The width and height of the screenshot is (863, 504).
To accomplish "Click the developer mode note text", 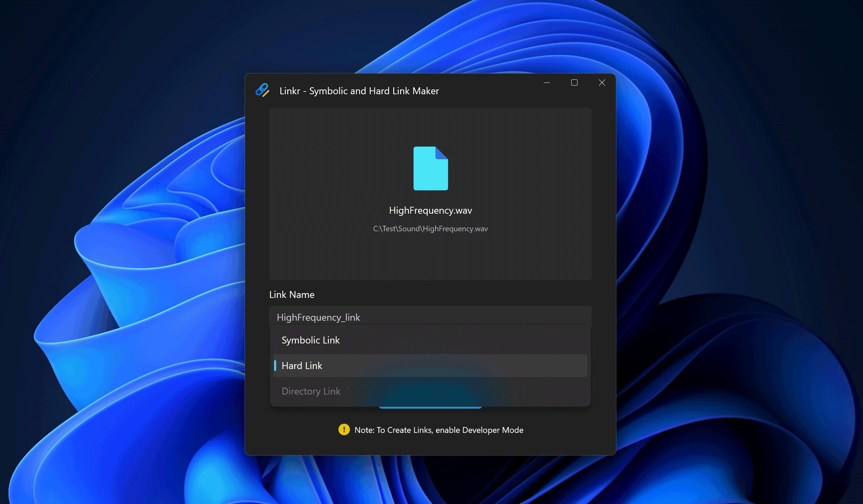I will tap(438, 430).
